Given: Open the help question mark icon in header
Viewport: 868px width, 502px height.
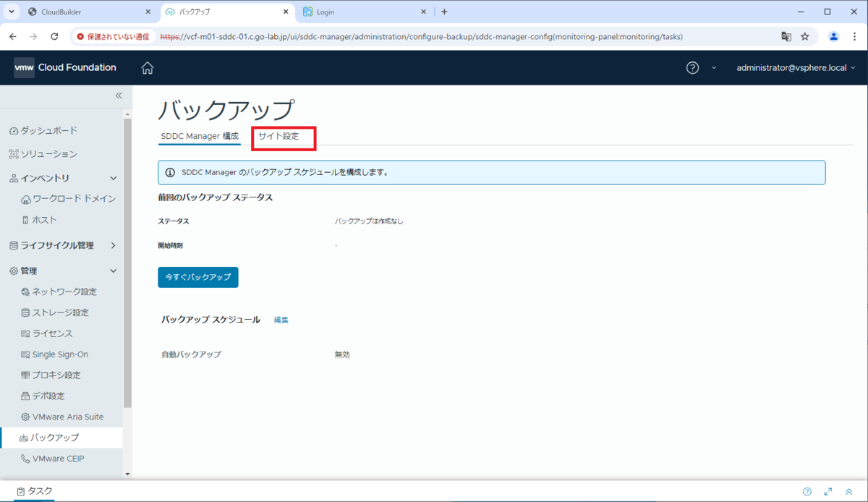Looking at the screenshot, I should (x=692, y=67).
